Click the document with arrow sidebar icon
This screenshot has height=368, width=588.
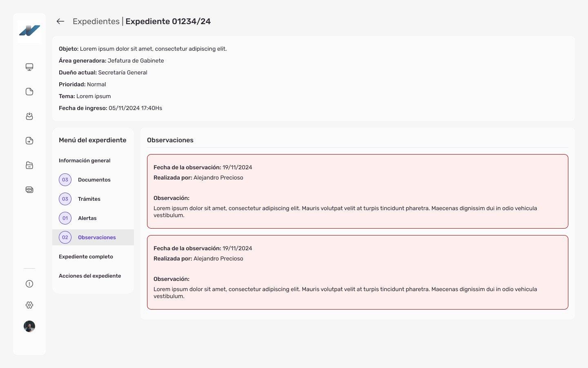[29, 141]
